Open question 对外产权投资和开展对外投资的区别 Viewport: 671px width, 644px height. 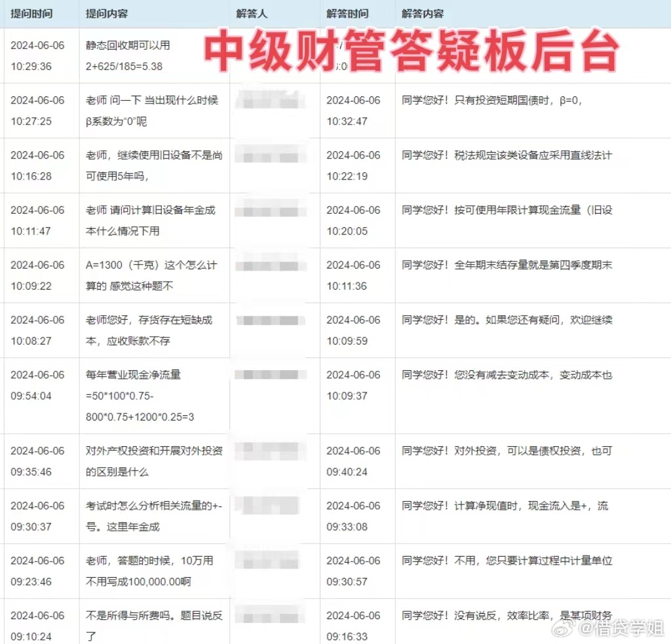coord(154,461)
